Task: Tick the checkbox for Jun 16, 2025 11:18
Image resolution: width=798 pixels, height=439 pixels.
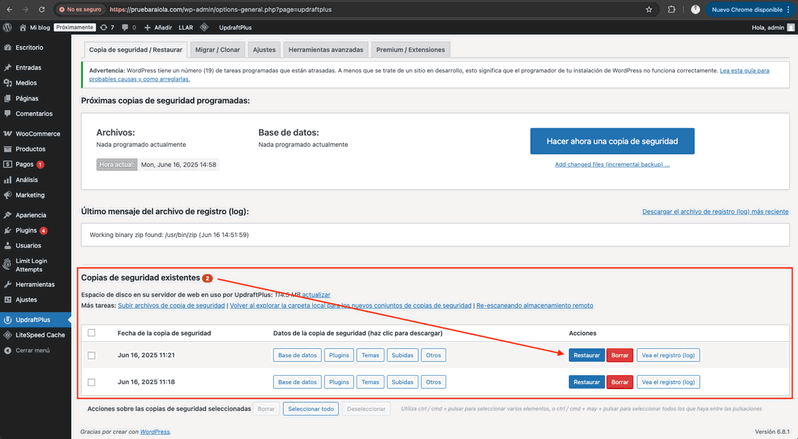Action: tap(92, 382)
